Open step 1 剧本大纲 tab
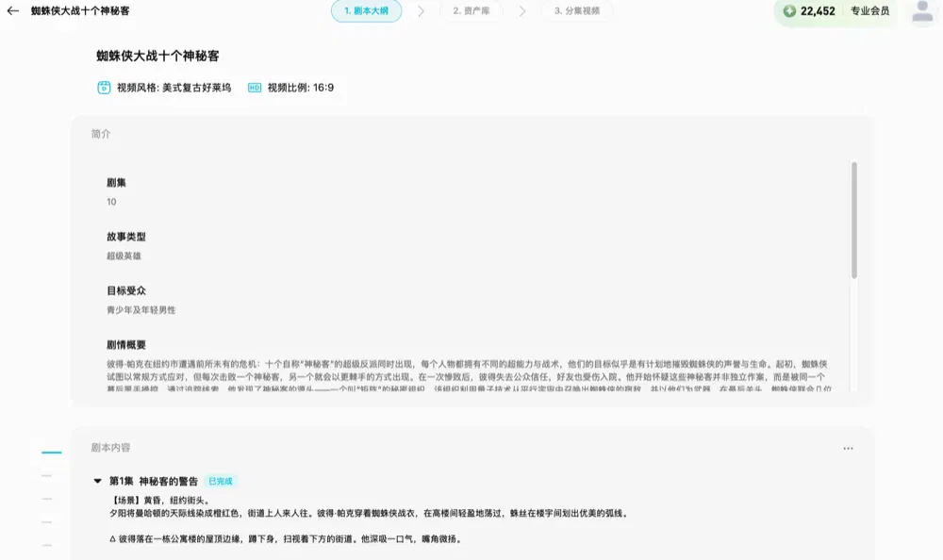 (366, 10)
